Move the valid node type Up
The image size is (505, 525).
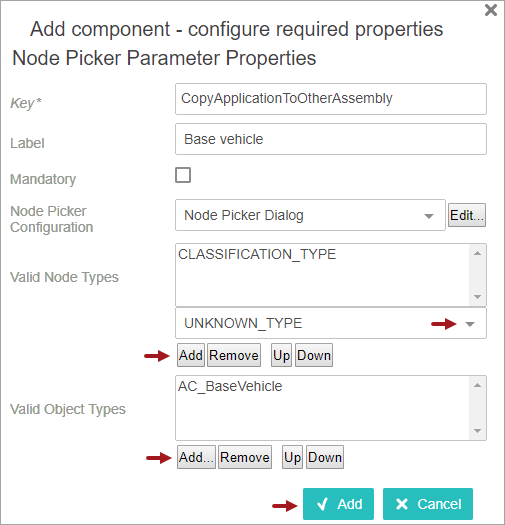point(281,355)
